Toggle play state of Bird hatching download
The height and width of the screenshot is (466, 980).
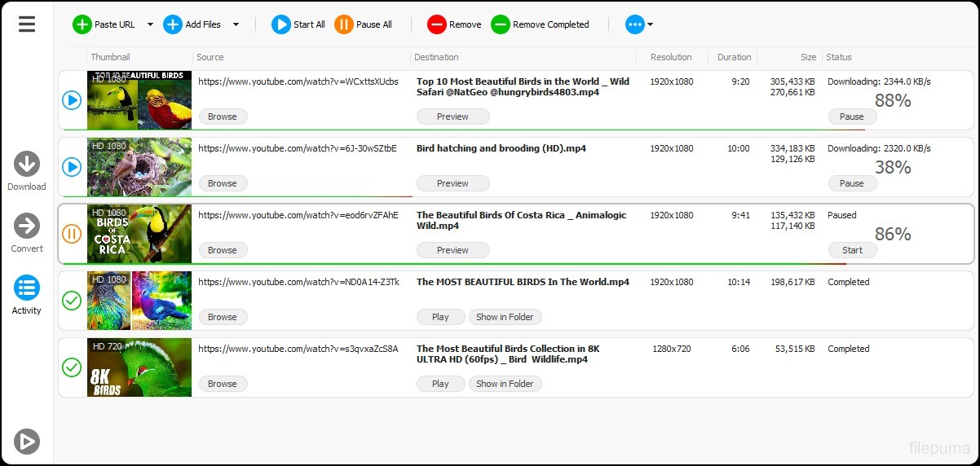click(x=72, y=167)
